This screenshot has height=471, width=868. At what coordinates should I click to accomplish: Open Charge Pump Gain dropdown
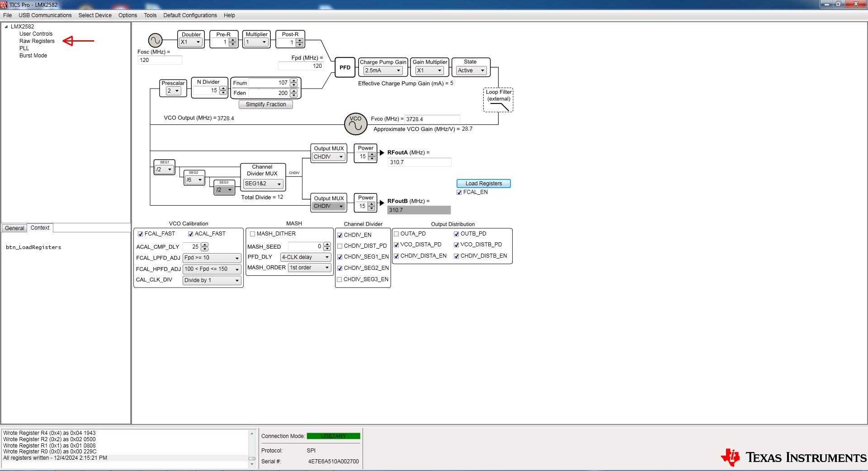pos(383,71)
